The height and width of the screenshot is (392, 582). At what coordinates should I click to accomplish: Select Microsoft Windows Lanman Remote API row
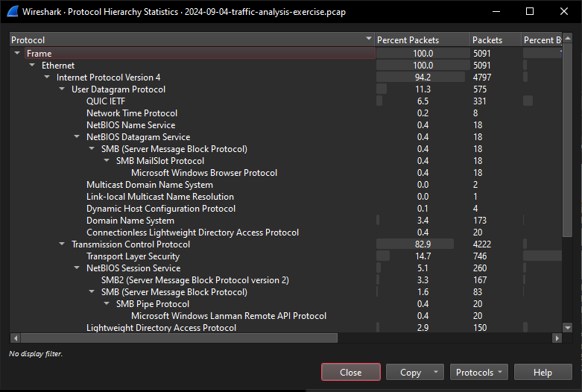pyautogui.click(x=285, y=315)
